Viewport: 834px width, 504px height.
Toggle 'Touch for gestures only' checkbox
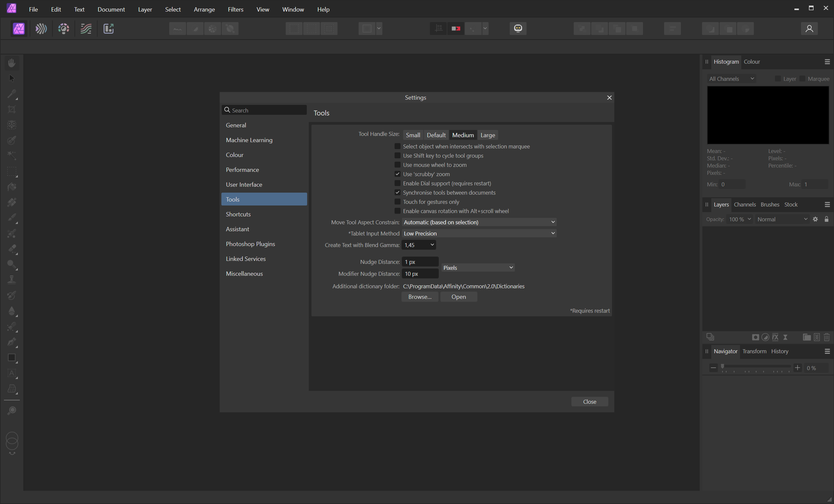(397, 202)
